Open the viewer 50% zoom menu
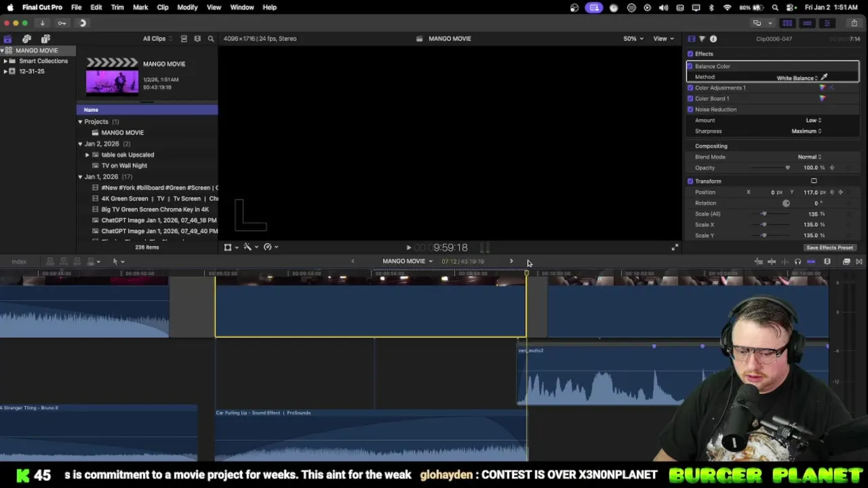This screenshot has height=488, width=868. (x=633, y=39)
